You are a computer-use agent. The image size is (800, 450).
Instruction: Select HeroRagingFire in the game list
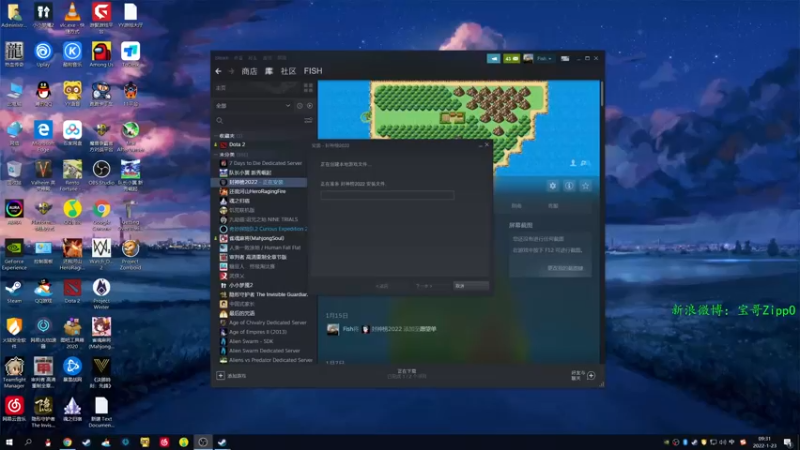coord(257,191)
